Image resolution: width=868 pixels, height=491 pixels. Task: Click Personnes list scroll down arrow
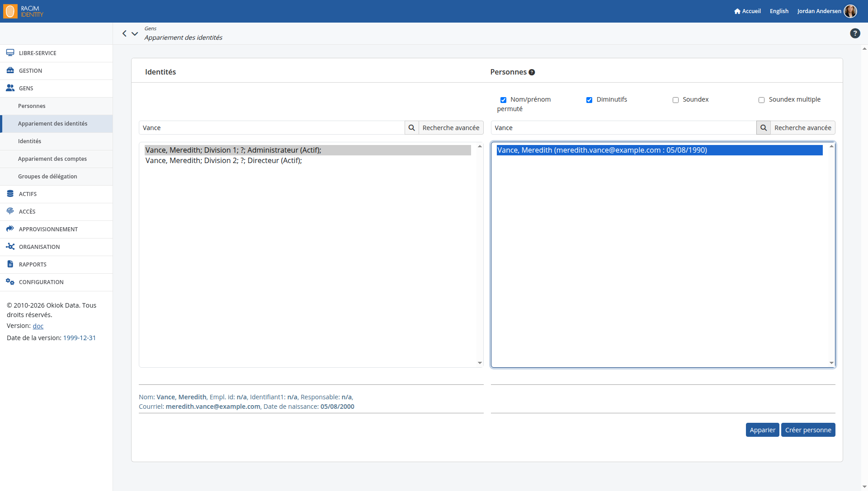click(x=831, y=363)
